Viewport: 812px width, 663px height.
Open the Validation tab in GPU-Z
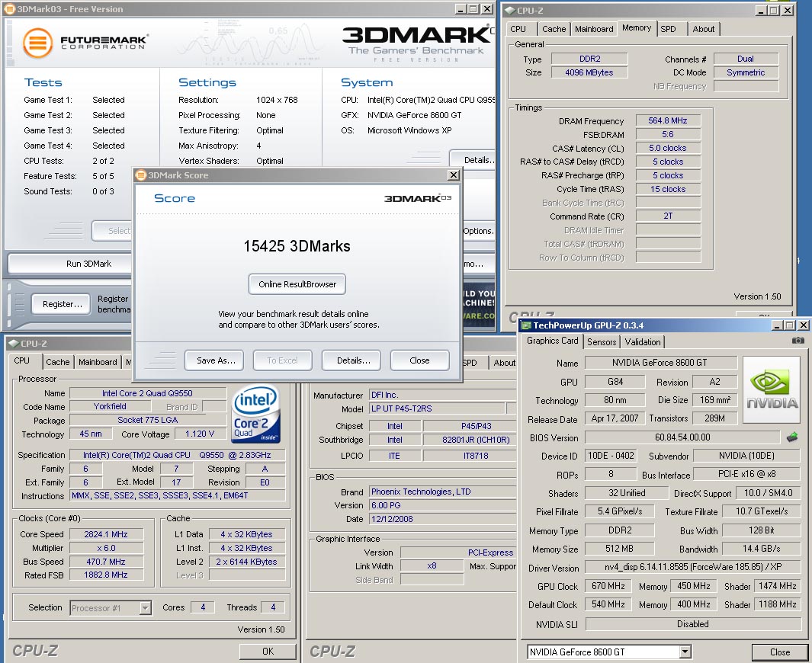tap(643, 341)
